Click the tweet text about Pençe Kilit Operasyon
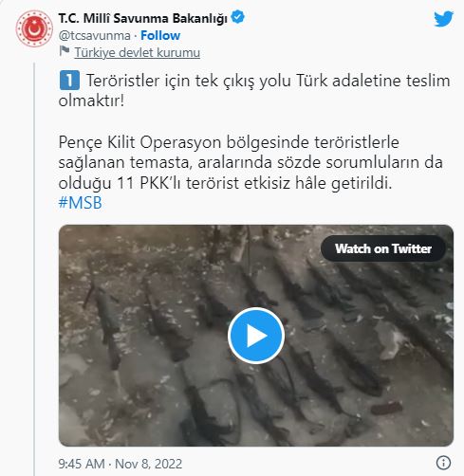This screenshot has width=464, height=476. tap(251, 162)
